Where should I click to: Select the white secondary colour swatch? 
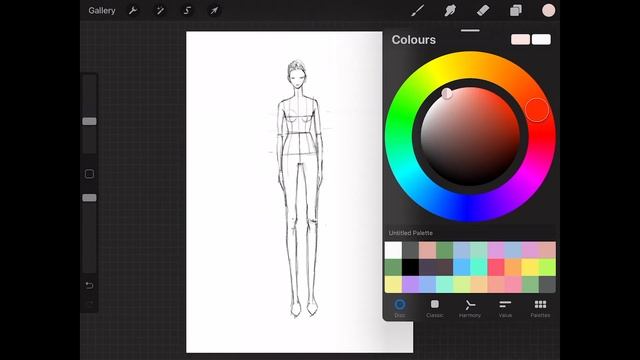pyautogui.click(x=541, y=40)
